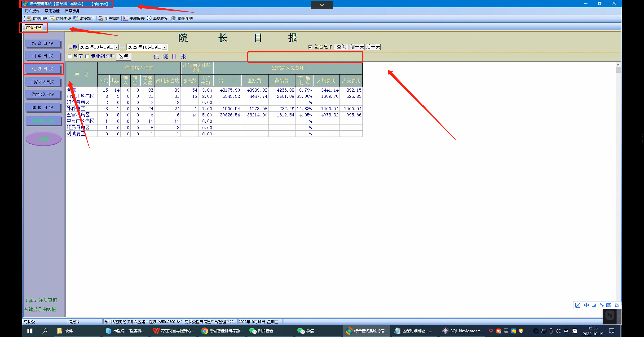Open the 用户操作 menu
The height and width of the screenshot is (337, 644).
click(x=32, y=11)
